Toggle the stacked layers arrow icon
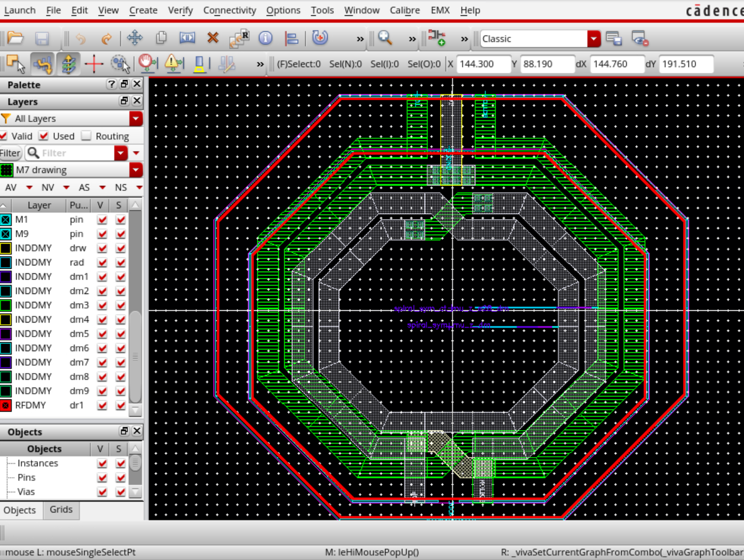This screenshot has width=744, height=560. (68, 64)
